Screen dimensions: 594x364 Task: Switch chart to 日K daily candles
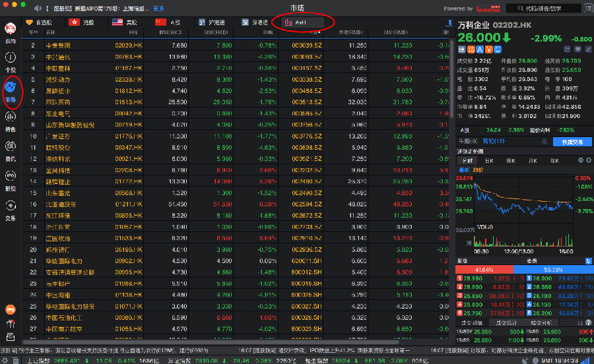(x=489, y=160)
